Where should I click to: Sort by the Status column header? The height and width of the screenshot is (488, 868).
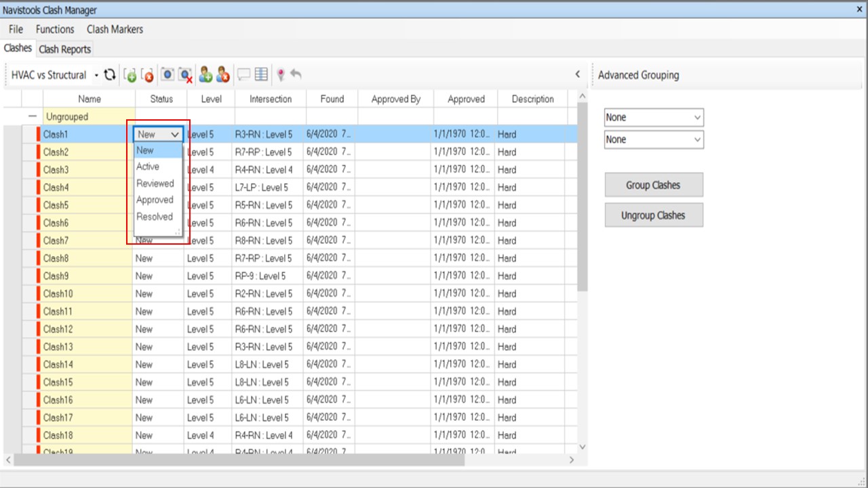pyautogui.click(x=161, y=99)
